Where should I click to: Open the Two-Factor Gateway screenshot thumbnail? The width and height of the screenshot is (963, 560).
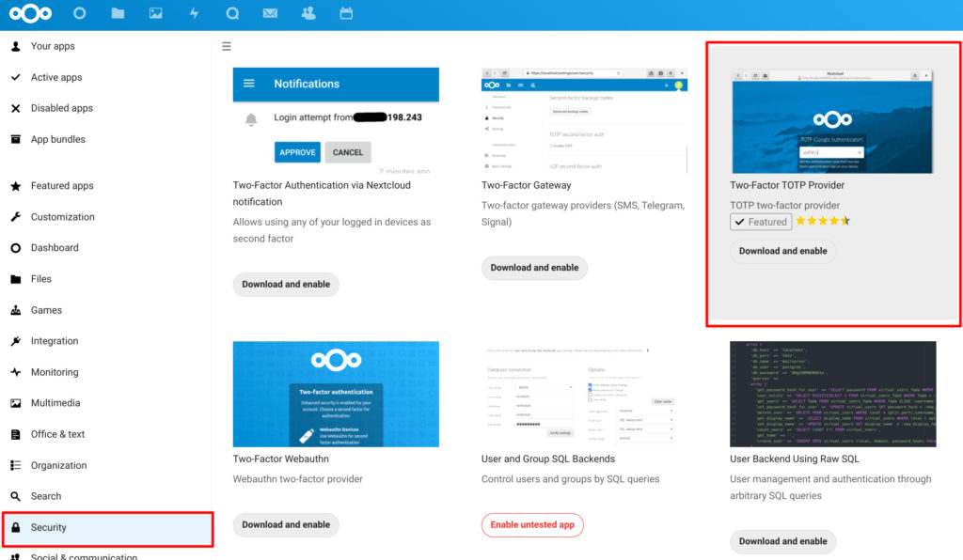point(584,121)
